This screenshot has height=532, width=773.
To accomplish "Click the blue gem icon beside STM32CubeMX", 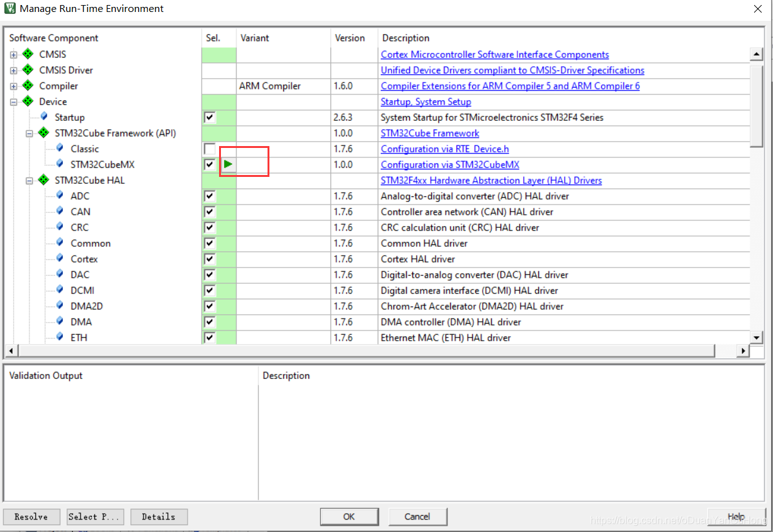I will point(59,164).
